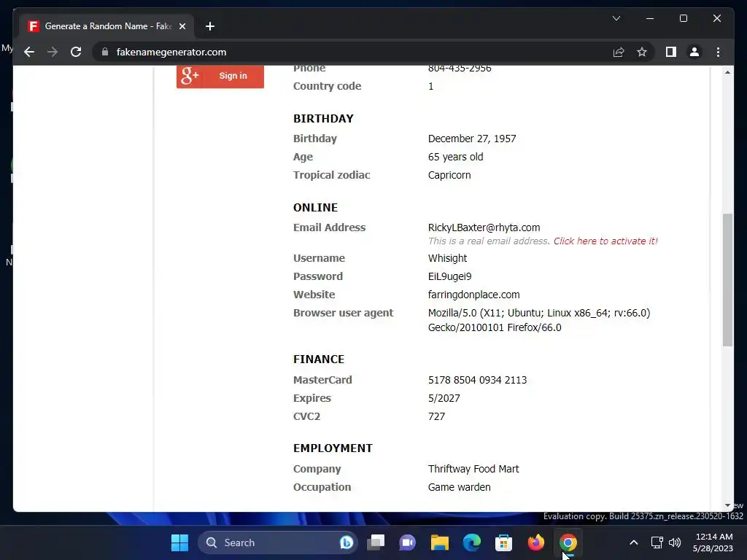The width and height of the screenshot is (747, 560).
Task: Click the address bar URL
Action: pos(171,52)
